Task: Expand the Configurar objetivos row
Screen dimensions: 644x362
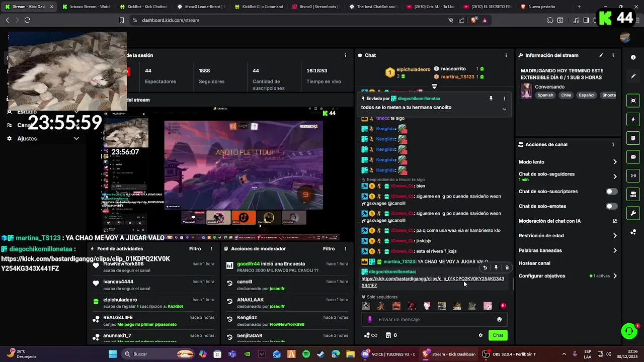Action: pyautogui.click(x=568, y=276)
